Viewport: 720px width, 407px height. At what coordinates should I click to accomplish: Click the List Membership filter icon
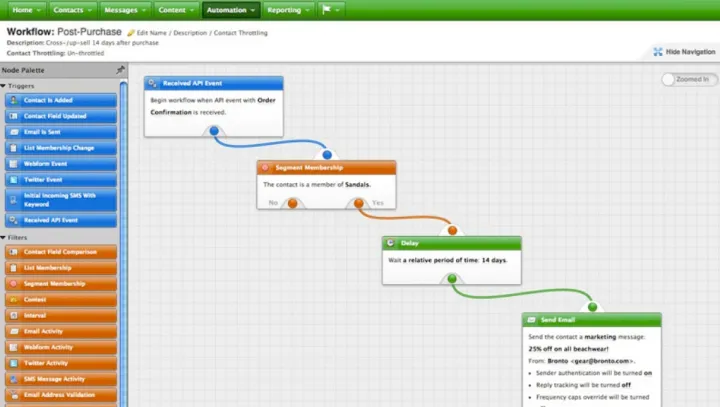point(14,268)
